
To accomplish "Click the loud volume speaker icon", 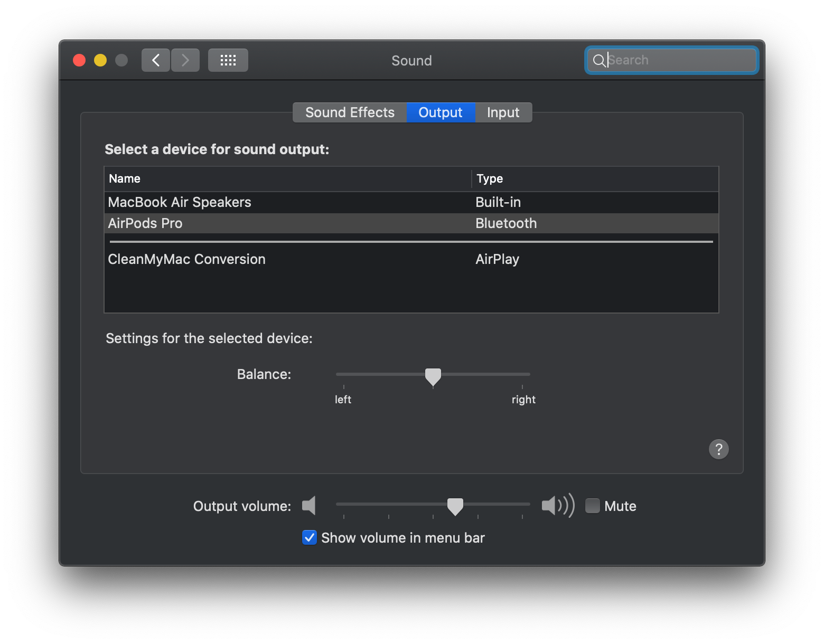I will [x=557, y=506].
